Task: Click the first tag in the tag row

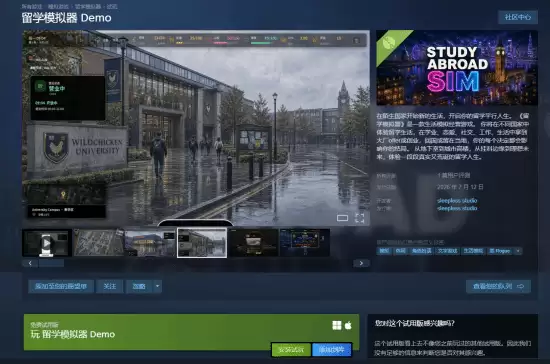Action: 384,251
